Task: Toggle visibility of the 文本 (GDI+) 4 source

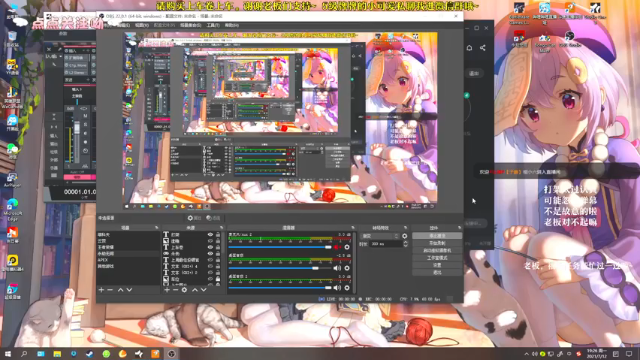Action: (210, 266)
